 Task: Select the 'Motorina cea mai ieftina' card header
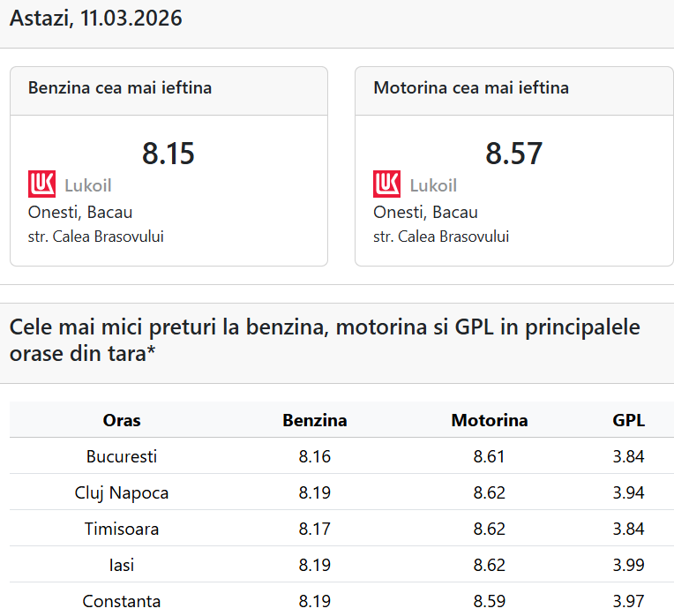pyautogui.click(x=471, y=88)
